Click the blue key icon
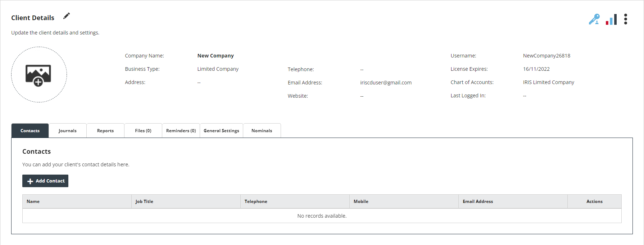The image size is (644, 245). (x=594, y=19)
